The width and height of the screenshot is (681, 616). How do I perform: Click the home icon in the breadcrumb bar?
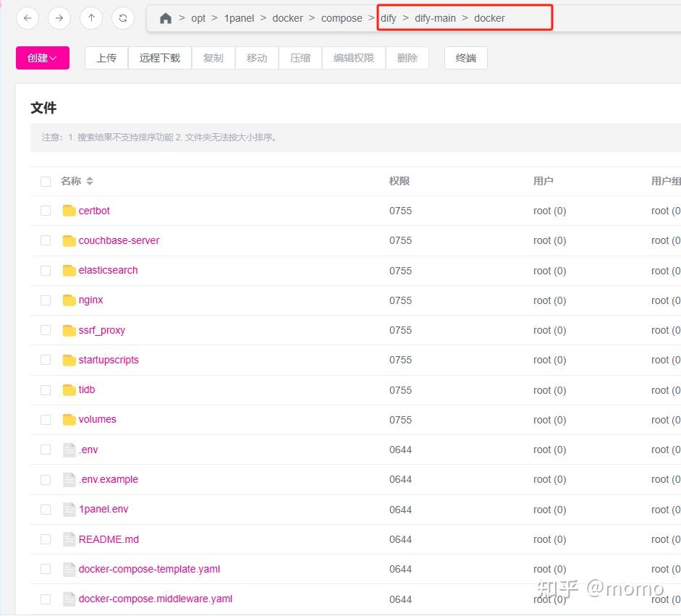tap(165, 18)
